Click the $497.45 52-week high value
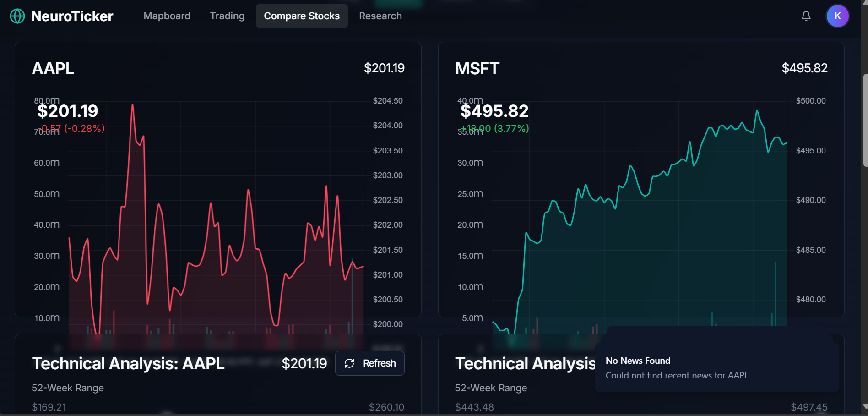 (x=809, y=407)
